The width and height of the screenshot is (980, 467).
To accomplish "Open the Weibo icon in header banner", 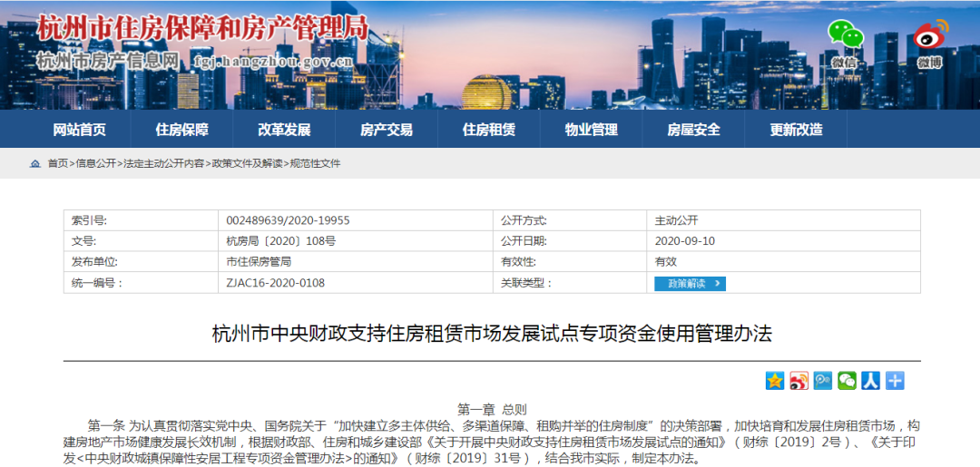I will [929, 37].
